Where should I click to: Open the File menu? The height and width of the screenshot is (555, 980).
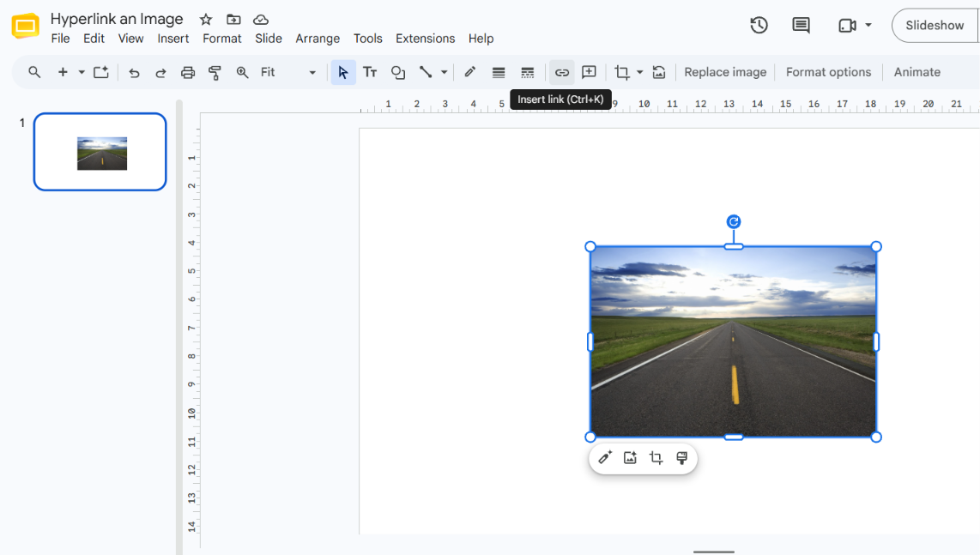tap(61, 39)
